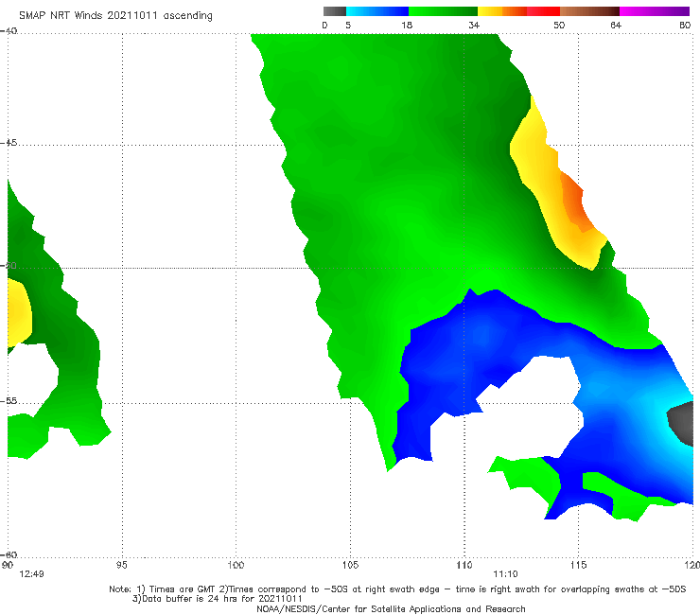700x615 pixels.
Task: Click the longitude label '95'
Action: click(x=121, y=566)
